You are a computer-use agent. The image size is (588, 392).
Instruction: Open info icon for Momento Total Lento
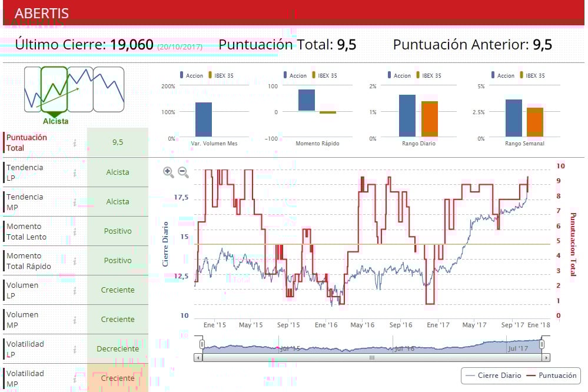click(x=75, y=231)
